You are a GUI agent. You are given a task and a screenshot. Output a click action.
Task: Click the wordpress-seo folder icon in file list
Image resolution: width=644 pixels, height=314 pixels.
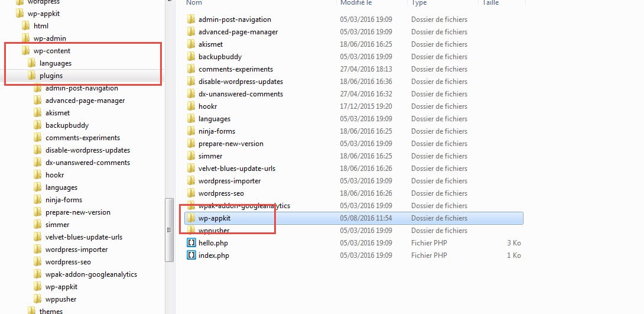(191, 193)
